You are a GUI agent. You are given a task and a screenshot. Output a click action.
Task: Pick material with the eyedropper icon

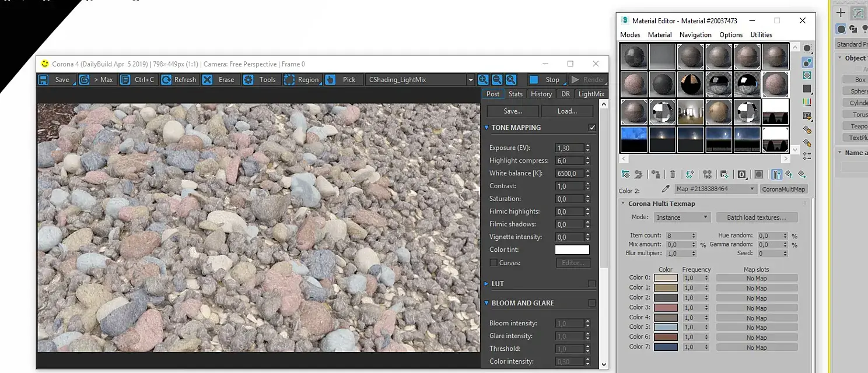pyautogui.click(x=666, y=189)
